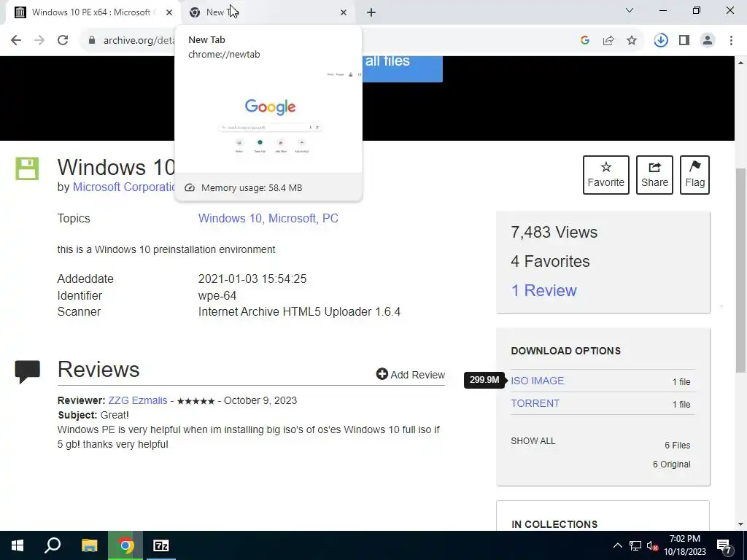Click Chrome icon in taskbar
This screenshot has width=747, height=560.
click(125, 545)
